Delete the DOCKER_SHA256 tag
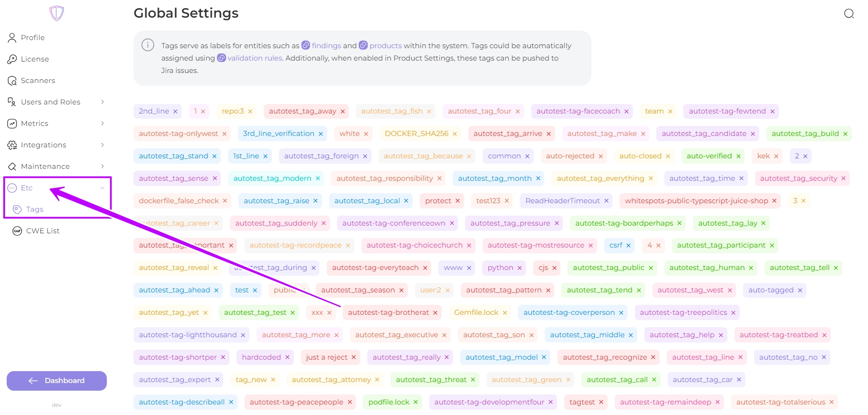The image size is (868, 415). click(x=455, y=134)
